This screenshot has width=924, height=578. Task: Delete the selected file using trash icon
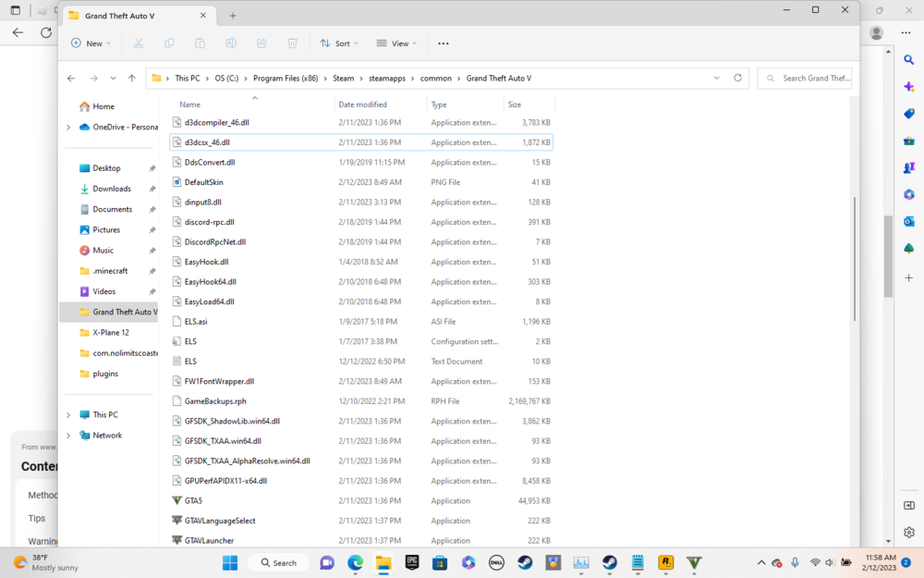pyautogui.click(x=292, y=43)
